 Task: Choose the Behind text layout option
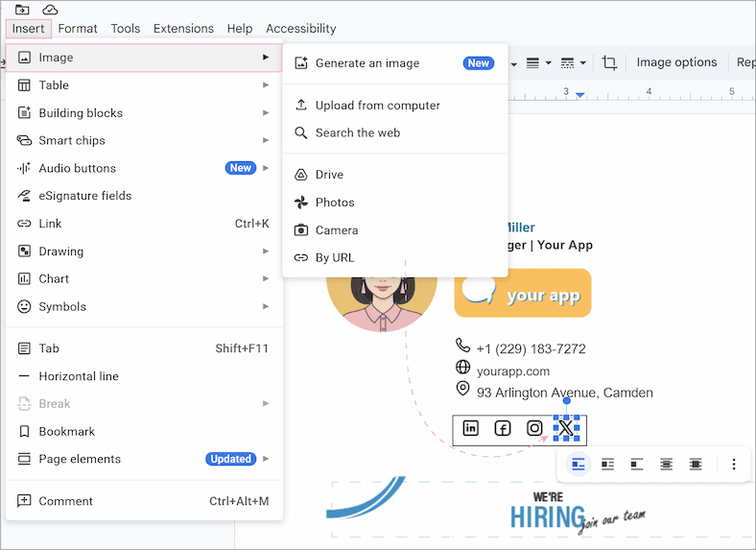[666, 465]
